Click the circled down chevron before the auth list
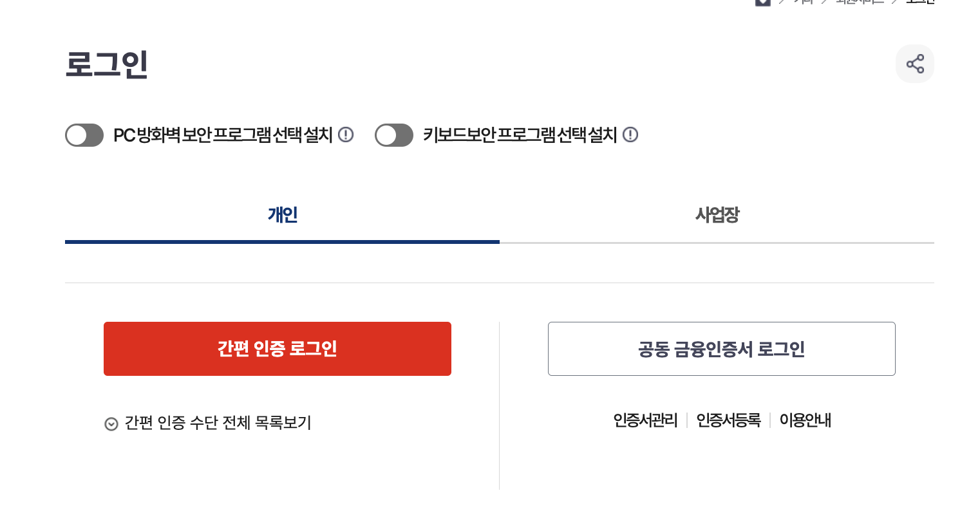Image resolution: width=980 pixels, height=520 pixels. 111,424
